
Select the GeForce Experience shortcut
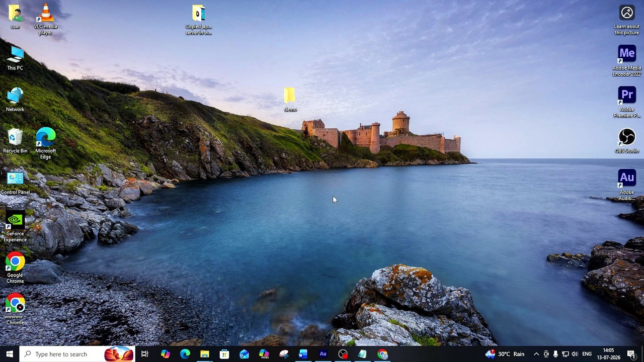coord(15,227)
